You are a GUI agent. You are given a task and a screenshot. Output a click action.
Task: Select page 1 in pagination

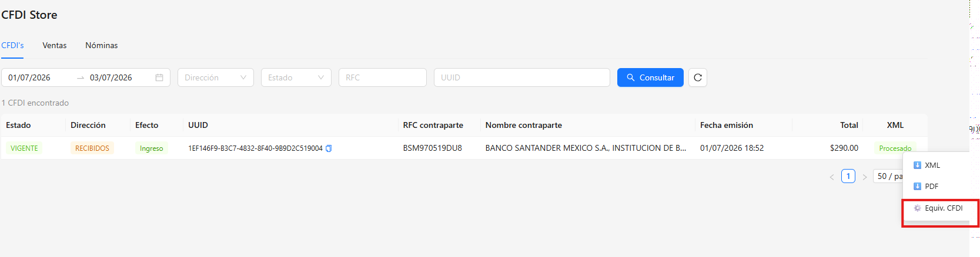(848, 176)
